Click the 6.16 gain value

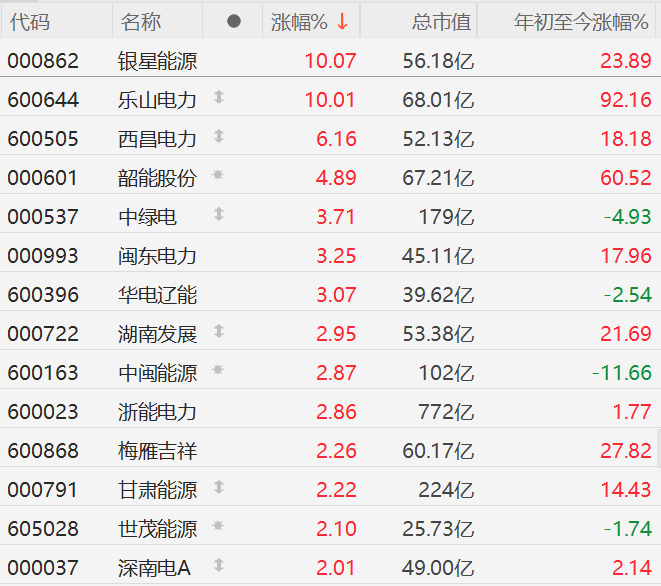click(x=336, y=139)
